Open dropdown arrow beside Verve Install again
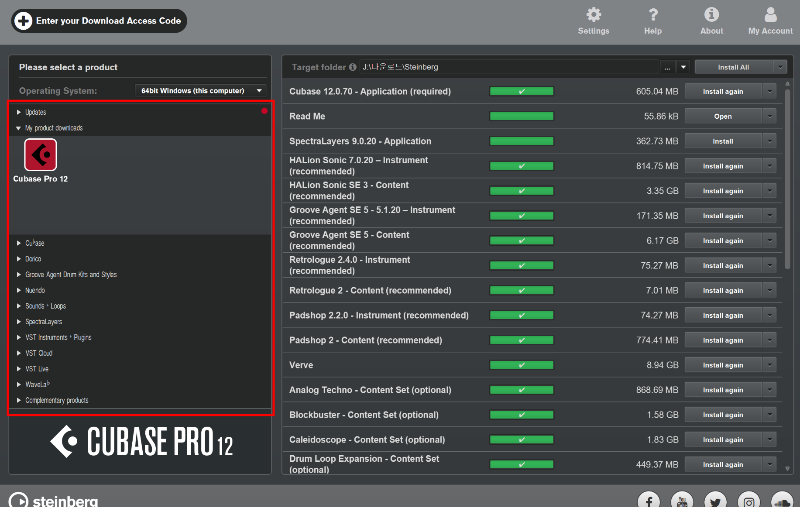800x507 pixels. pos(769,365)
